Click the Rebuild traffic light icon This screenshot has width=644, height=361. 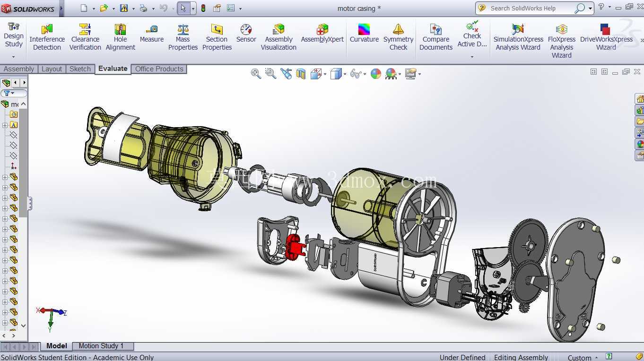(203, 8)
